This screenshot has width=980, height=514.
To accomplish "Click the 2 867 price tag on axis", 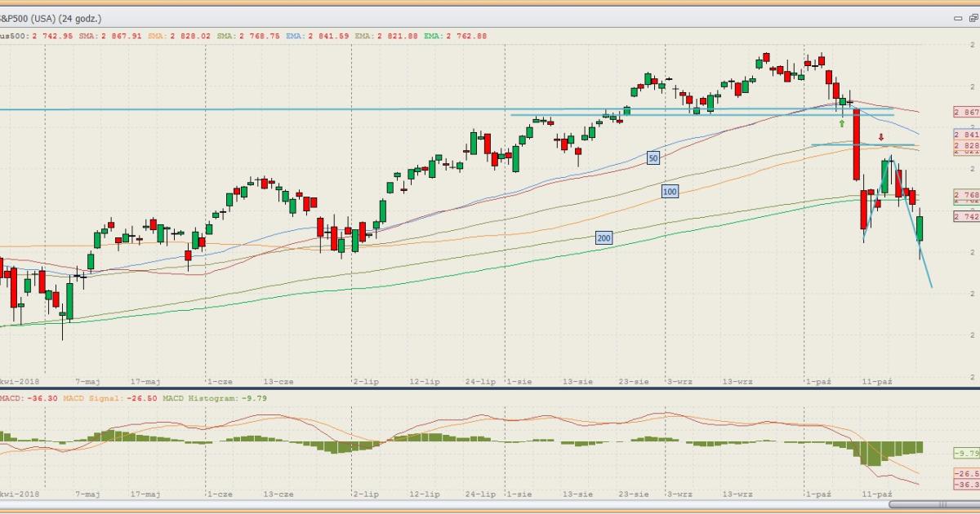I will pos(965,112).
